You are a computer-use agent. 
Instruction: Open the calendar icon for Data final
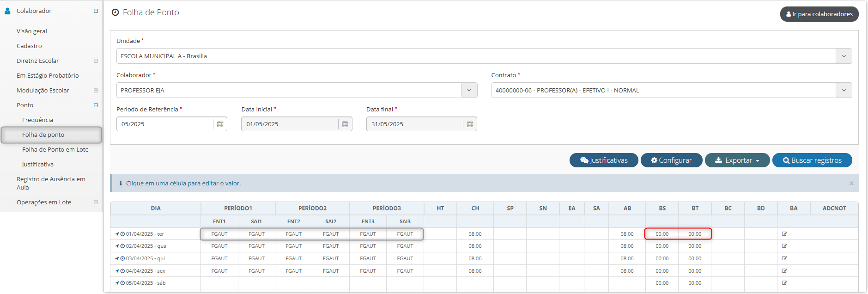[470, 124]
